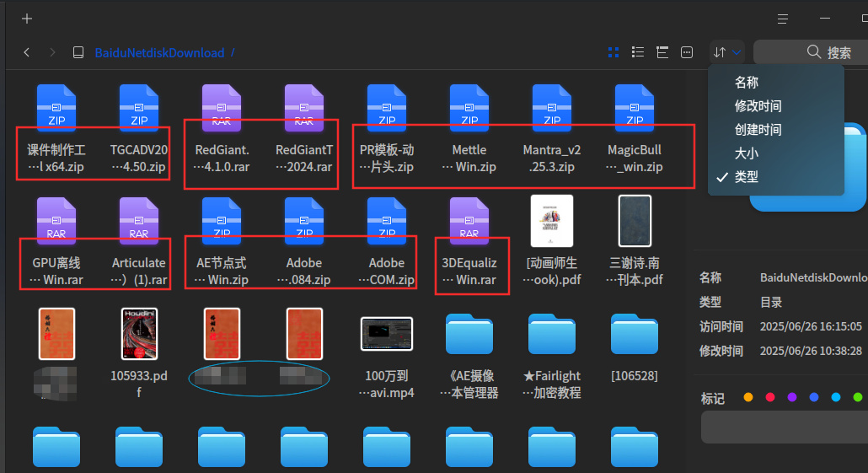This screenshot has height=473, width=868.
Task: Switch to tree view
Action: coord(662,52)
